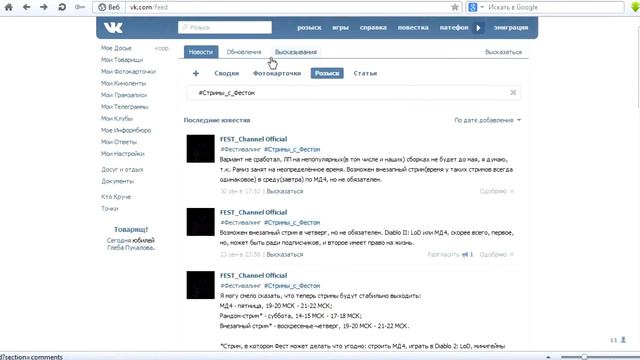The image size is (640, 360).
Task: Click the address bar showing vk.com/feed
Action: tap(288, 7)
